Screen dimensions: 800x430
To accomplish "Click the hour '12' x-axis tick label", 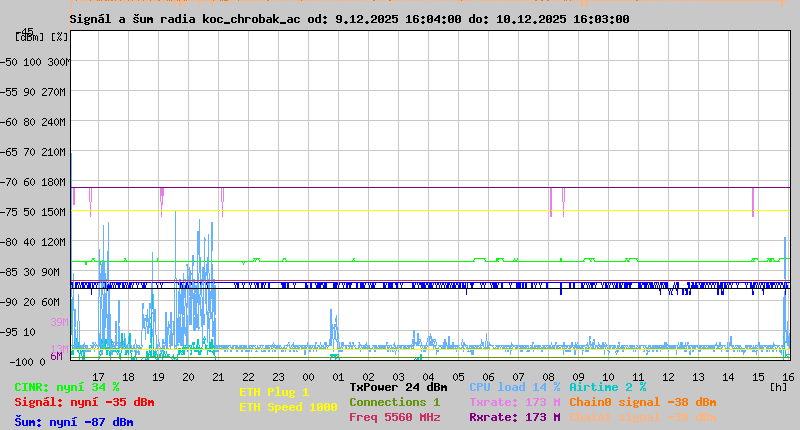I will pos(668,377).
